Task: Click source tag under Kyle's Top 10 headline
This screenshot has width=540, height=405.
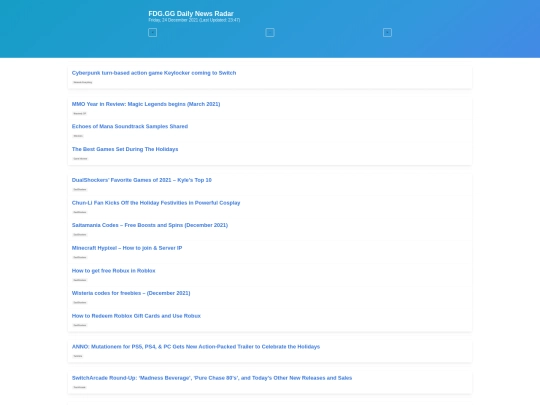Action: click(80, 189)
